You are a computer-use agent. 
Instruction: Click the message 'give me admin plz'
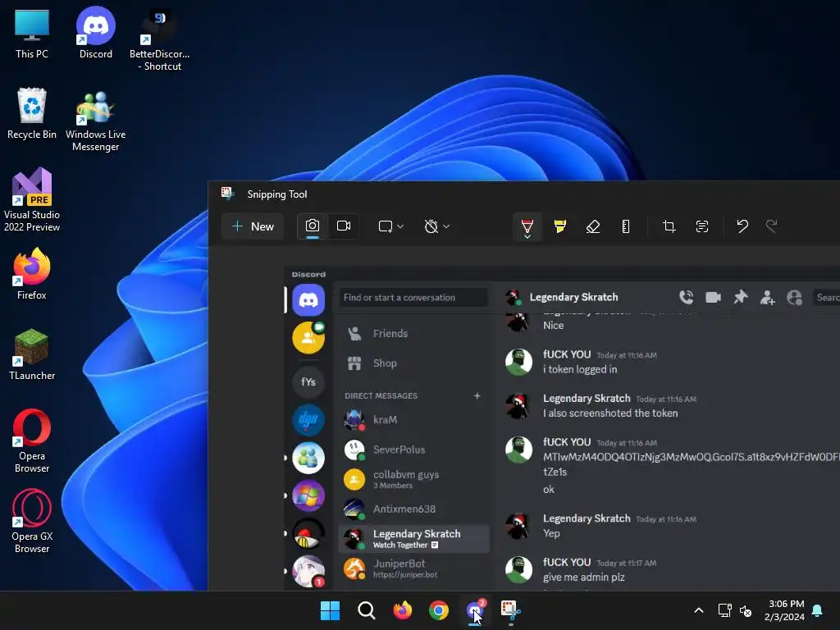(583, 577)
